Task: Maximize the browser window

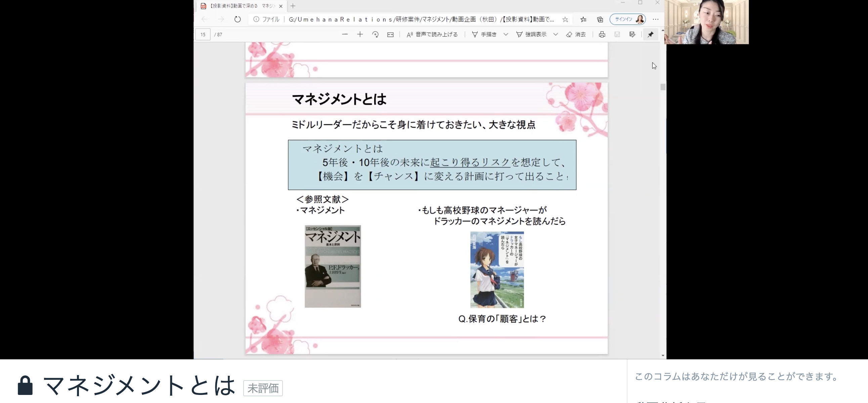Action: [640, 3]
